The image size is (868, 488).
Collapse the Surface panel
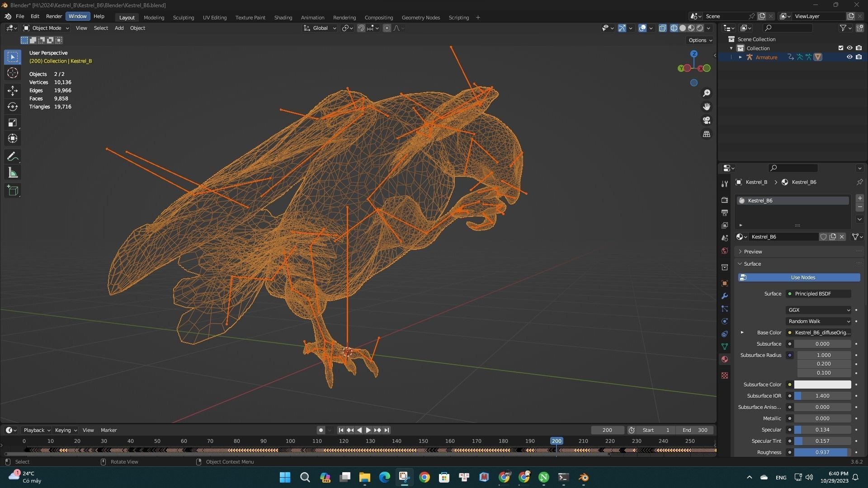point(752,264)
